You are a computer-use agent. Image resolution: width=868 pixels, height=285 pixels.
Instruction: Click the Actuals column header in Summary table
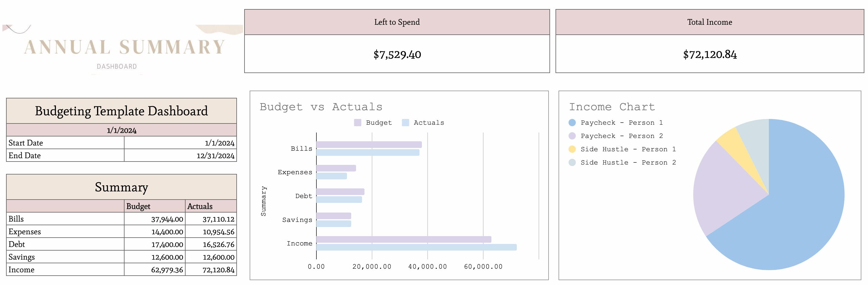pyautogui.click(x=211, y=206)
